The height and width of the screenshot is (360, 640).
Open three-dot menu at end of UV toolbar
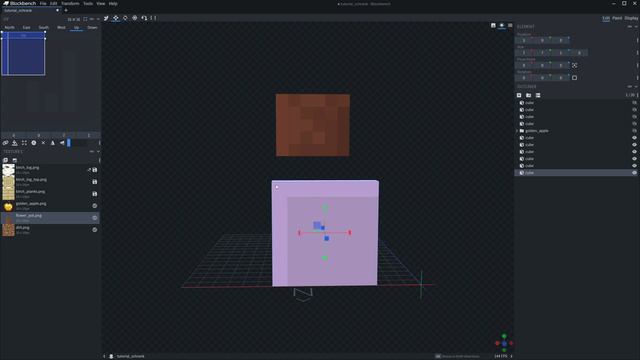99,143
